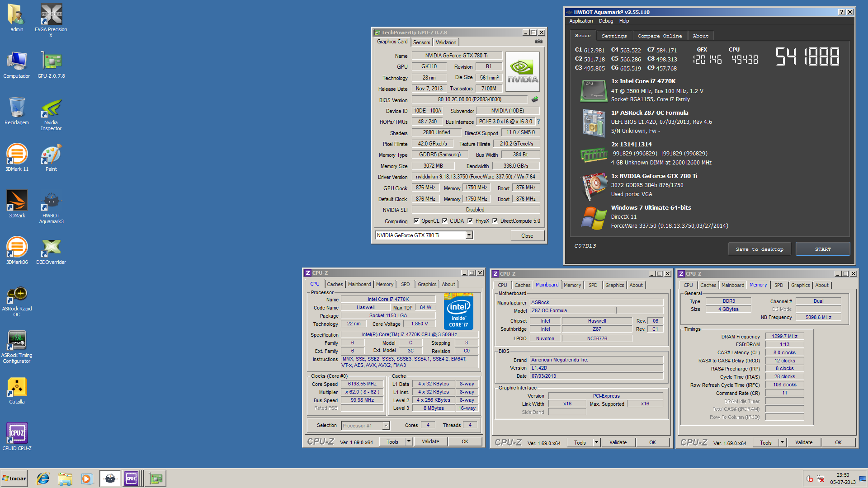Click OK in the CPU-Z window showing the Mainboard tab
Viewport: 868px width, 488px height.
[x=652, y=442]
